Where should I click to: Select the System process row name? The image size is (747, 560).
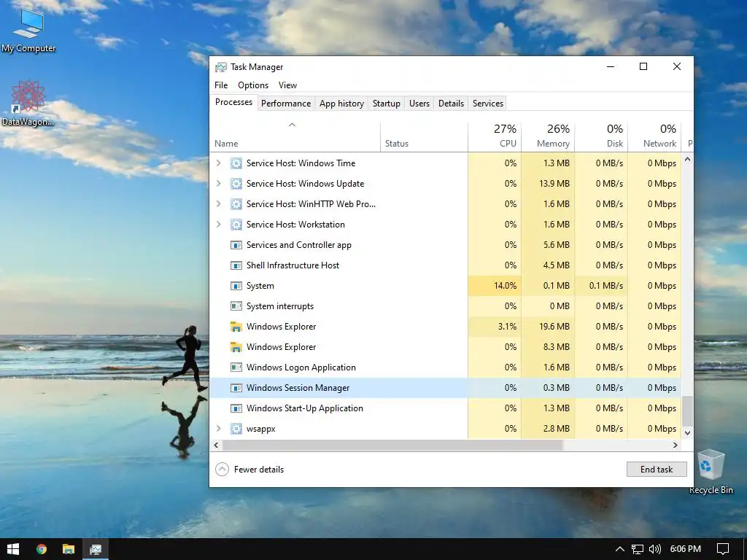[260, 286]
